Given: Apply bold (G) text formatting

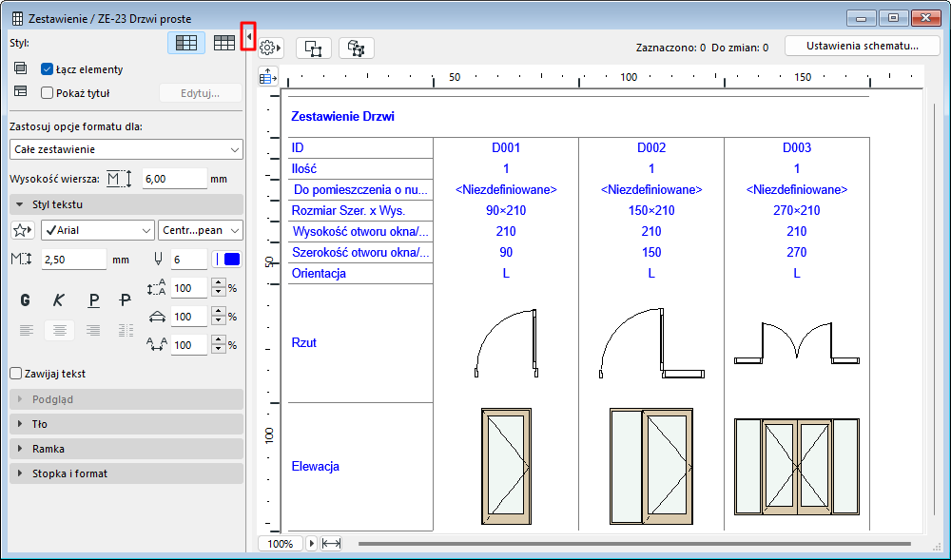Looking at the screenshot, I should point(26,300).
